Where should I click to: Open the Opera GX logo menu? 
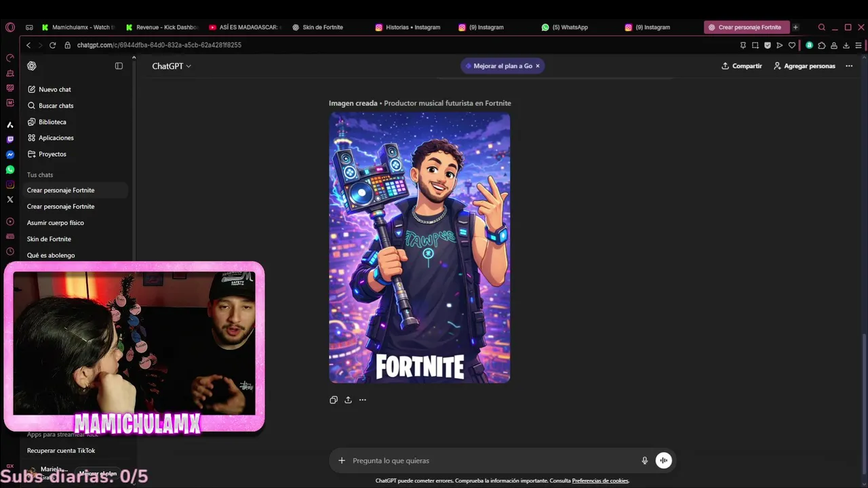tap(9, 27)
